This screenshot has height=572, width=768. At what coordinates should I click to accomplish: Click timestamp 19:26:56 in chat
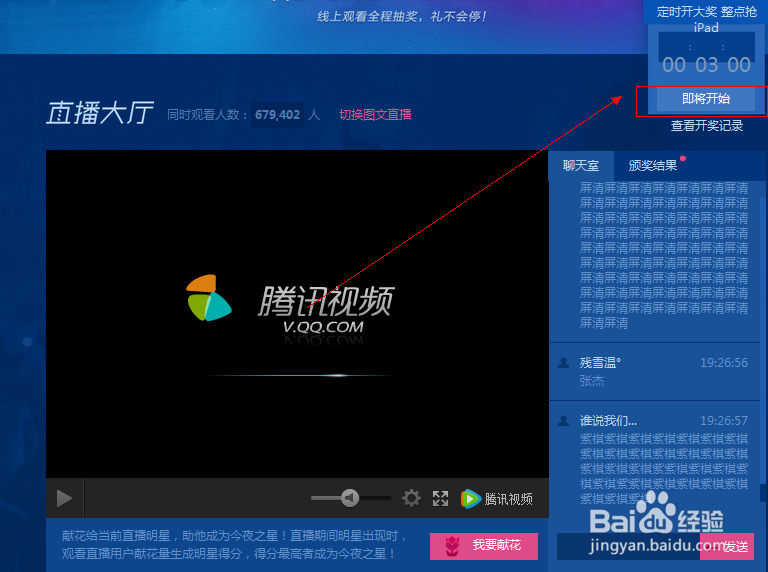coord(724,363)
